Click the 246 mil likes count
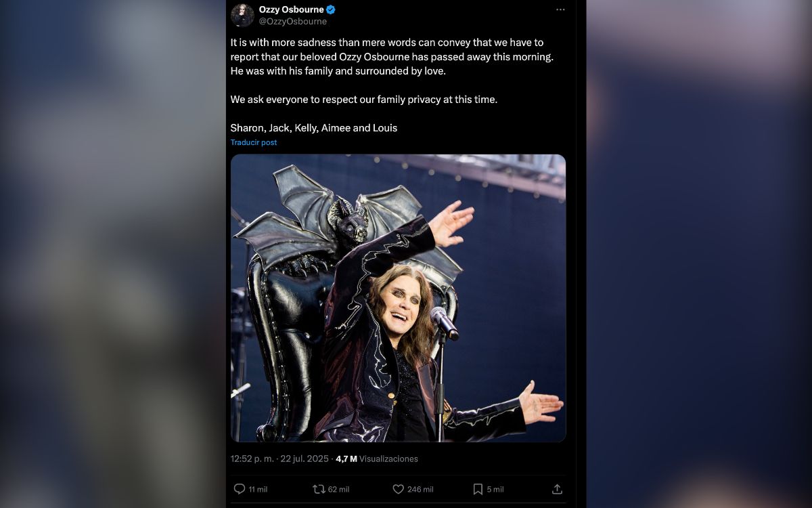Viewport: 812px width, 508px height. tap(420, 489)
